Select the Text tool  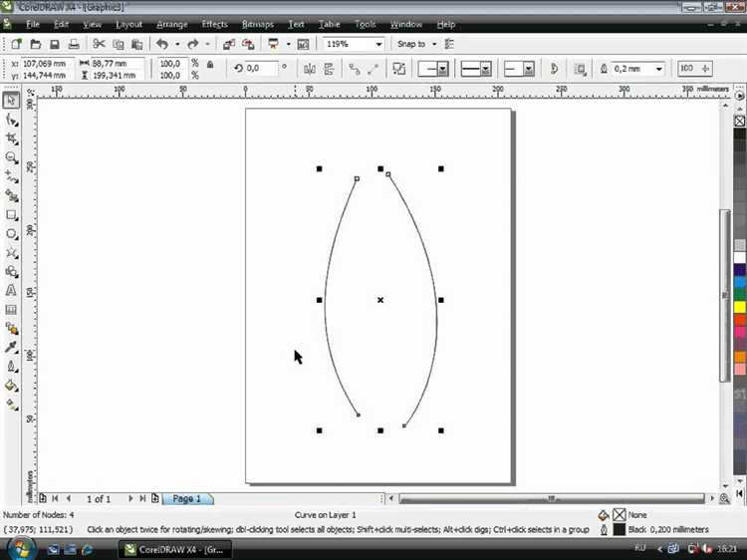click(x=11, y=290)
